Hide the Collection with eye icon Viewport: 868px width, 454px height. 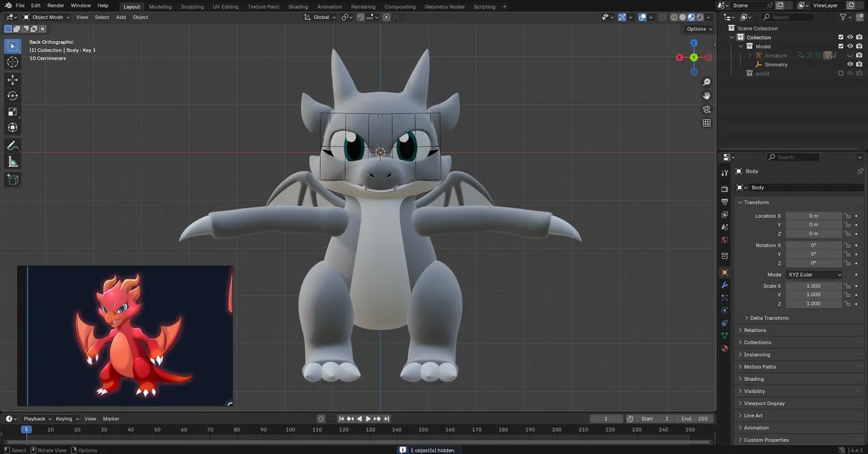coord(850,37)
